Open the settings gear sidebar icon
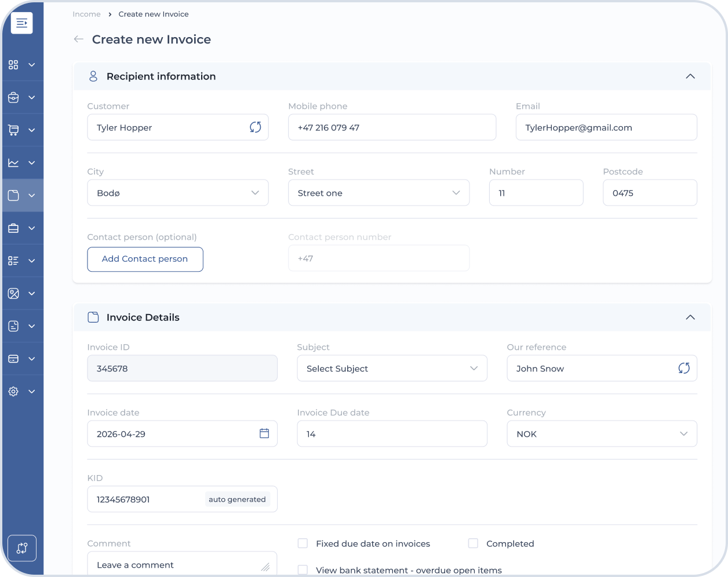The height and width of the screenshot is (577, 728). coord(13,392)
